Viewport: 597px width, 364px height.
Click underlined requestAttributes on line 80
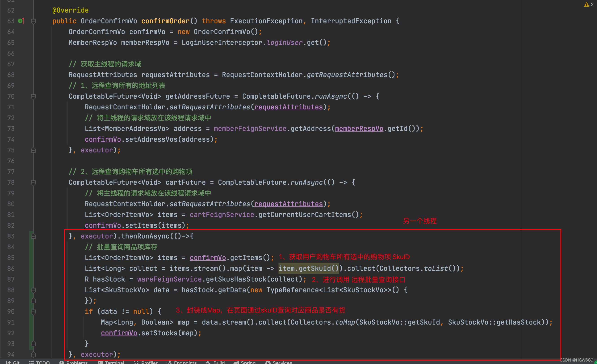point(289,204)
